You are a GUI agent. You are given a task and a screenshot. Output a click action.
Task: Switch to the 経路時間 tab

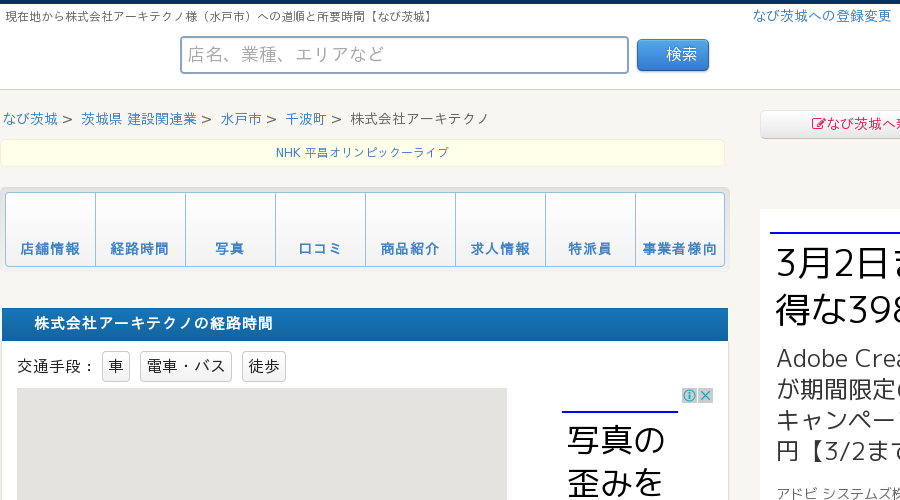[141, 230]
